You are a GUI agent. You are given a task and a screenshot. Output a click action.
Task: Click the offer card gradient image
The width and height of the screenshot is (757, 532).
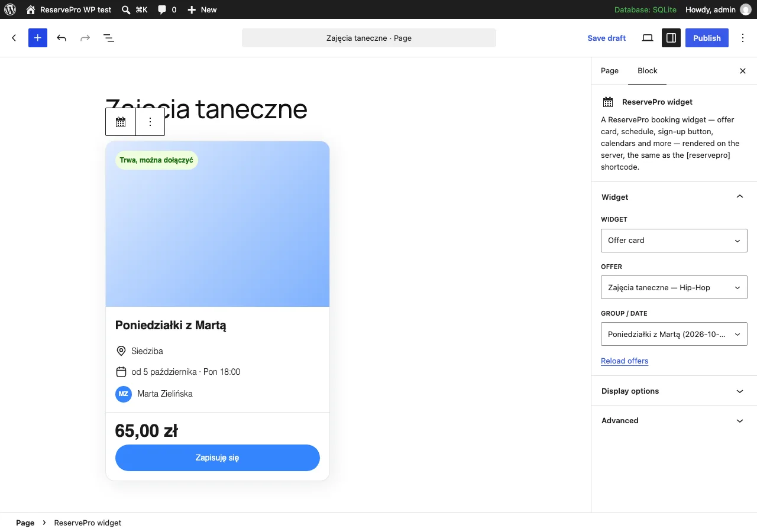(218, 224)
